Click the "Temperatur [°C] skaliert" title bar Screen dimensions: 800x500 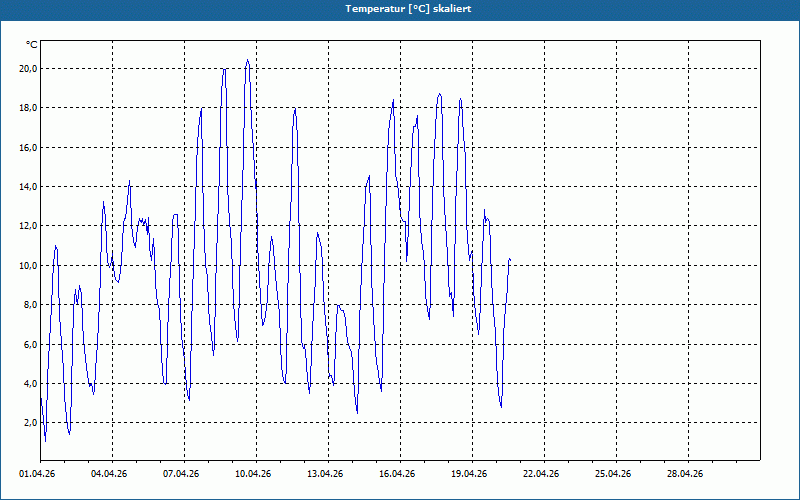[400, 9]
